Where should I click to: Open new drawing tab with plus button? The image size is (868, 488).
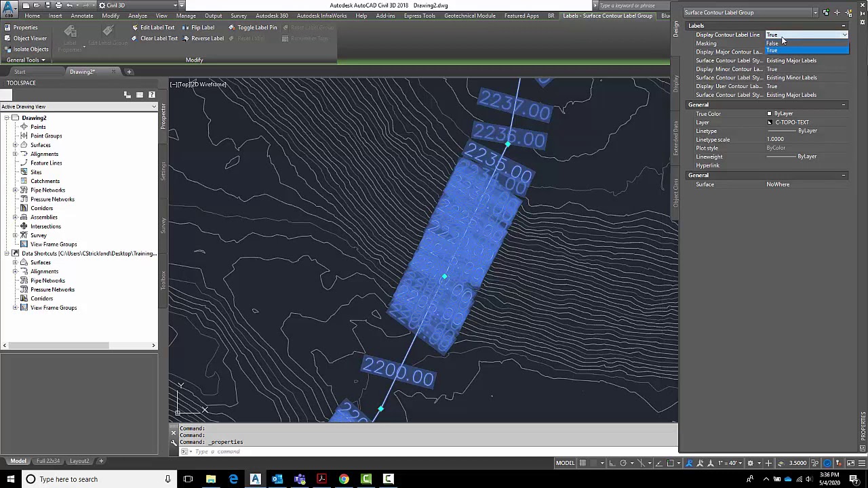[129, 72]
